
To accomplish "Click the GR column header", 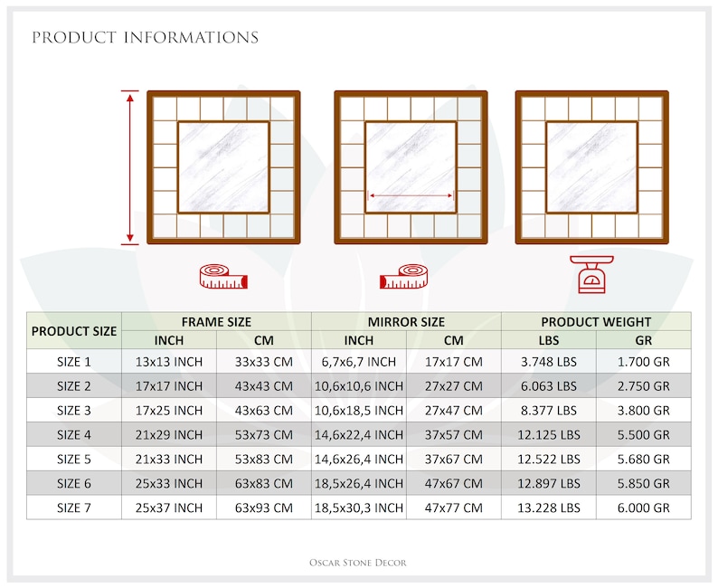I will click(643, 340).
